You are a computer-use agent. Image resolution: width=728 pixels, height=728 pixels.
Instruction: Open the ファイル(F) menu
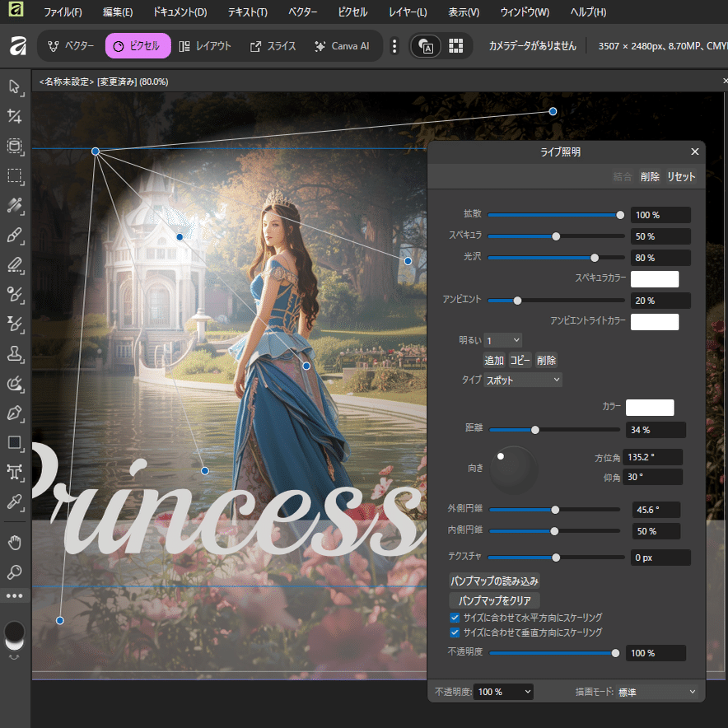pyautogui.click(x=63, y=12)
